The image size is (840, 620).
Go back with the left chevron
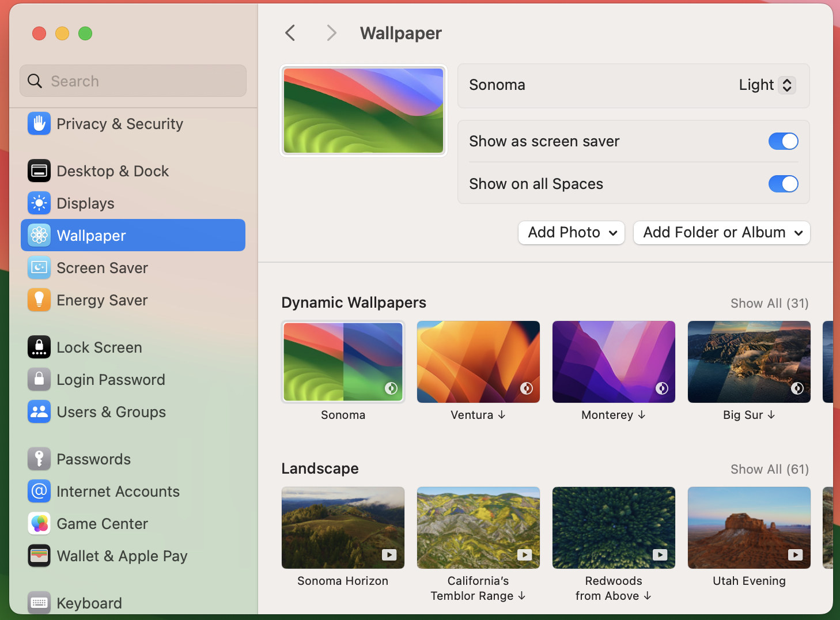[290, 33]
